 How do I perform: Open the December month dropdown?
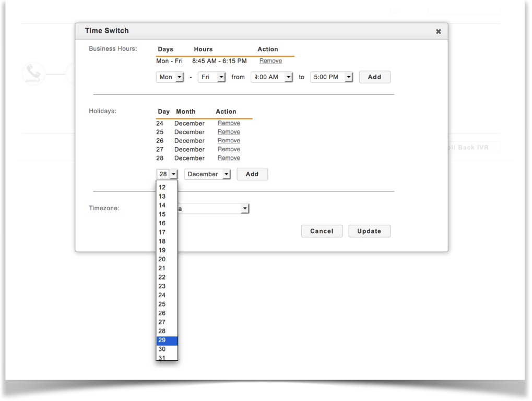coord(207,174)
